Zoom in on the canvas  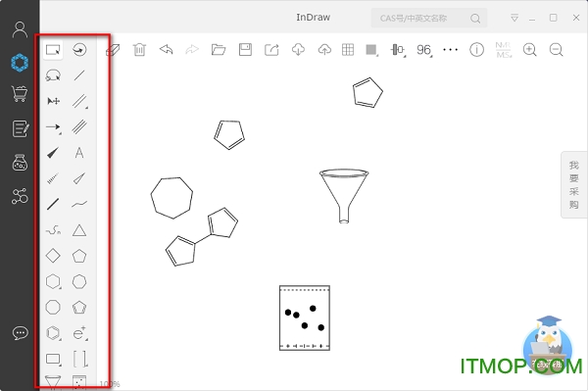coord(529,49)
